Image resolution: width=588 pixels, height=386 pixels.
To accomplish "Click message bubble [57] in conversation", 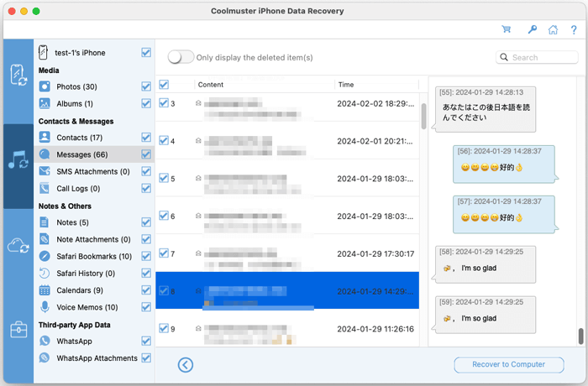I will pos(504,214).
